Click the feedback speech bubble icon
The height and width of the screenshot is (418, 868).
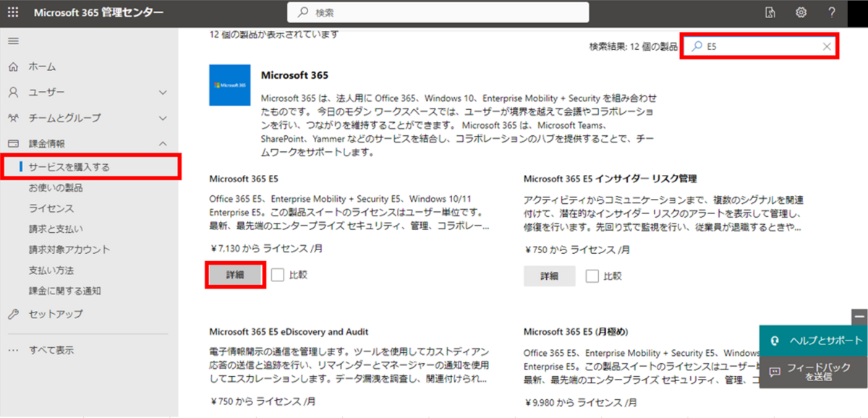(775, 372)
